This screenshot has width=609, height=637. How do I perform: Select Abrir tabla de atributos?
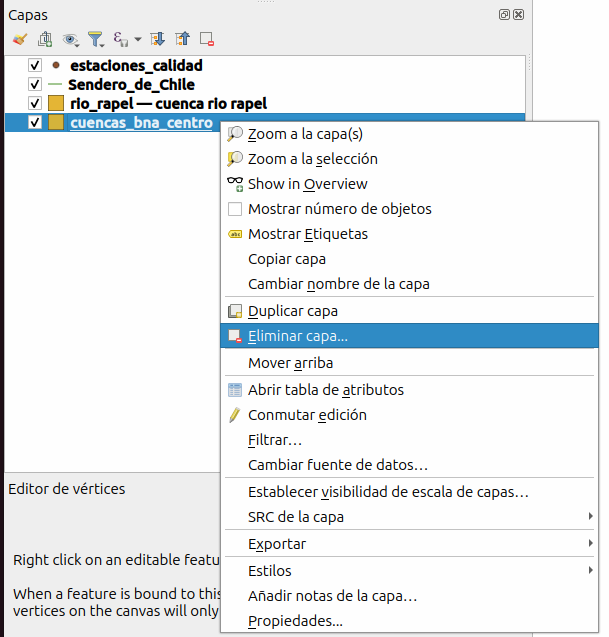coord(326,390)
